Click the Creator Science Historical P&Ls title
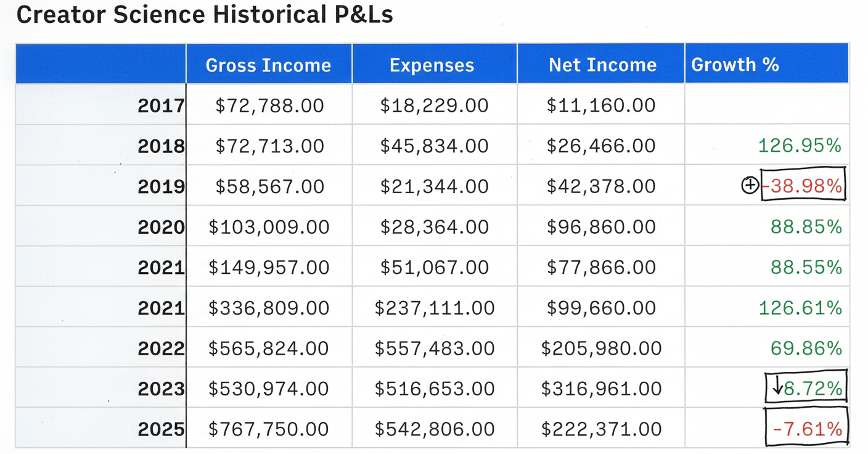This screenshot has width=868, height=454. pyautogui.click(x=205, y=15)
